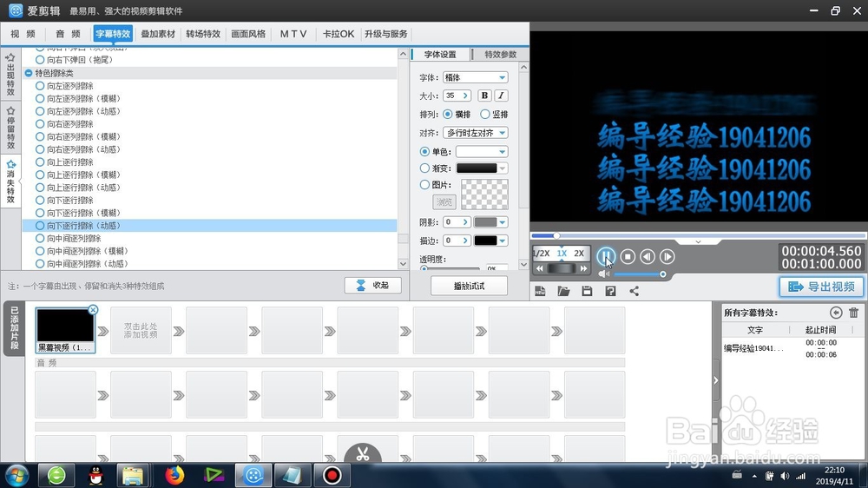Viewport: 868px width, 488px height.
Task: Click the 浏览 browse button
Action: pos(444,202)
